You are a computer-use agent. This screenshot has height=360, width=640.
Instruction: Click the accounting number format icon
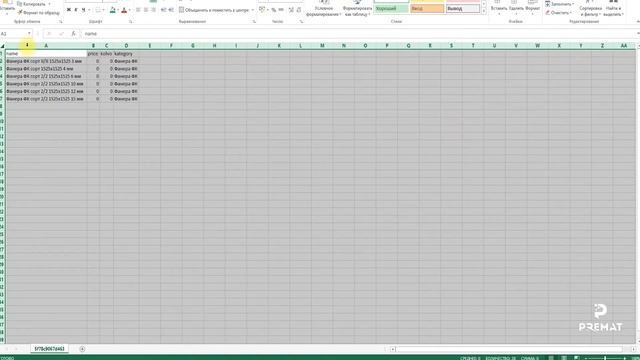click(x=262, y=10)
